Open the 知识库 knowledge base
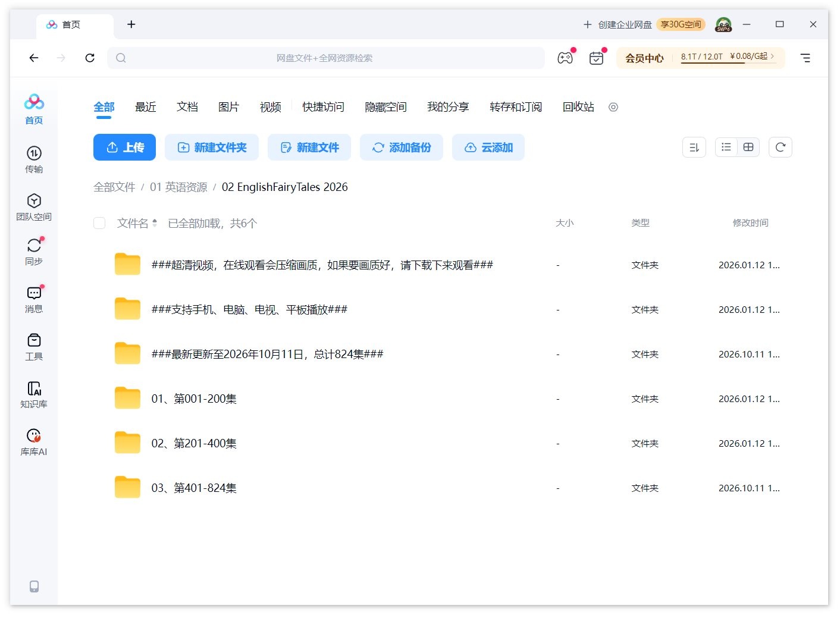Viewport: 840px width, 618px height. pos(34,394)
